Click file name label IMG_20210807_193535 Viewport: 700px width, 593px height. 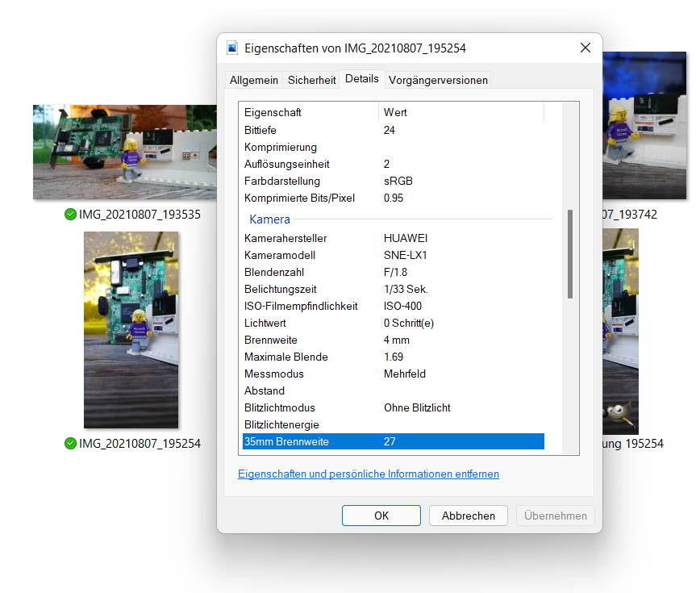pyautogui.click(x=140, y=215)
